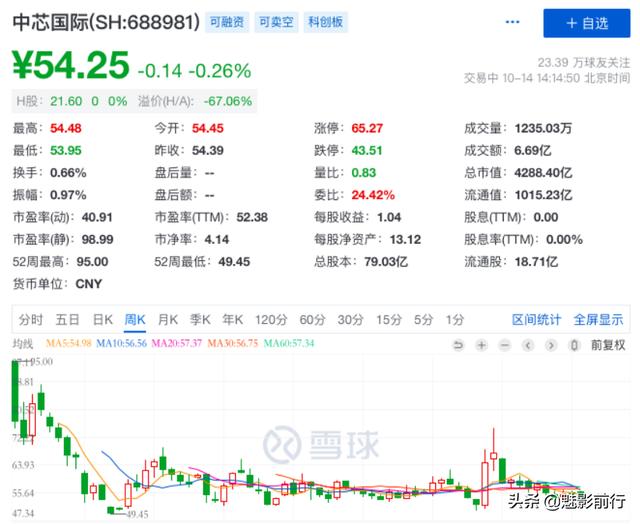Click the 委比 value 24.42%
The width and height of the screenshot is (640, 524).
pos(373,195)
